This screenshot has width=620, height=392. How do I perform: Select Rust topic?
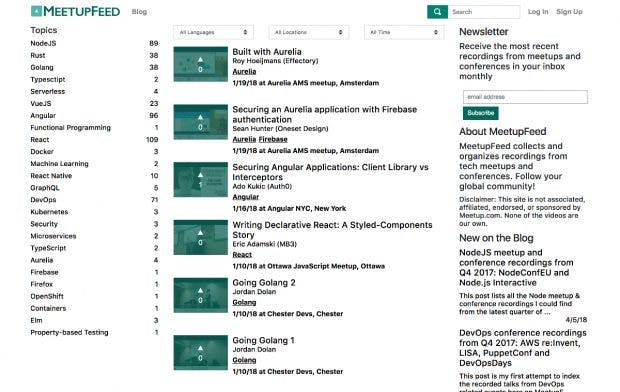point(38,55)
